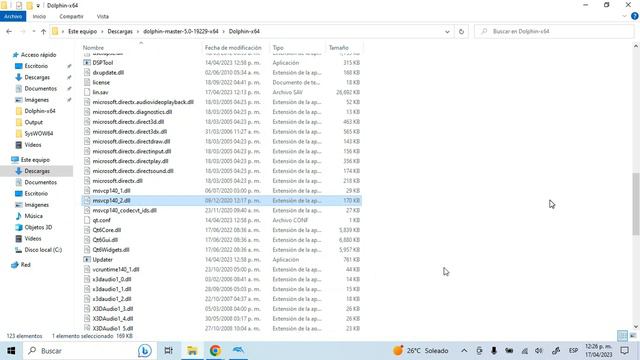Open the volume control tray icon
The height and width of the screenshot is (360, 640).
[x=539, y=351]
